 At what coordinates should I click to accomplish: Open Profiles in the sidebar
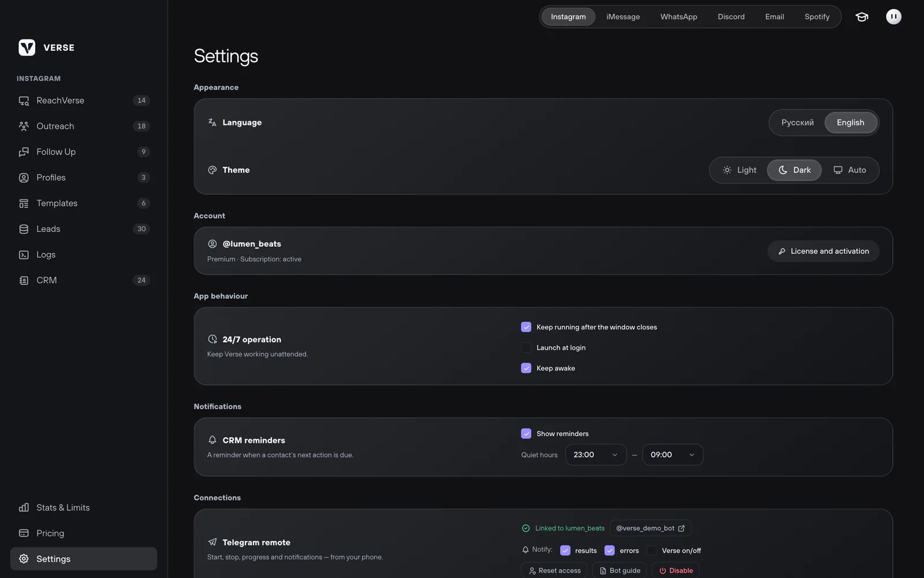[x=84, y=177]
